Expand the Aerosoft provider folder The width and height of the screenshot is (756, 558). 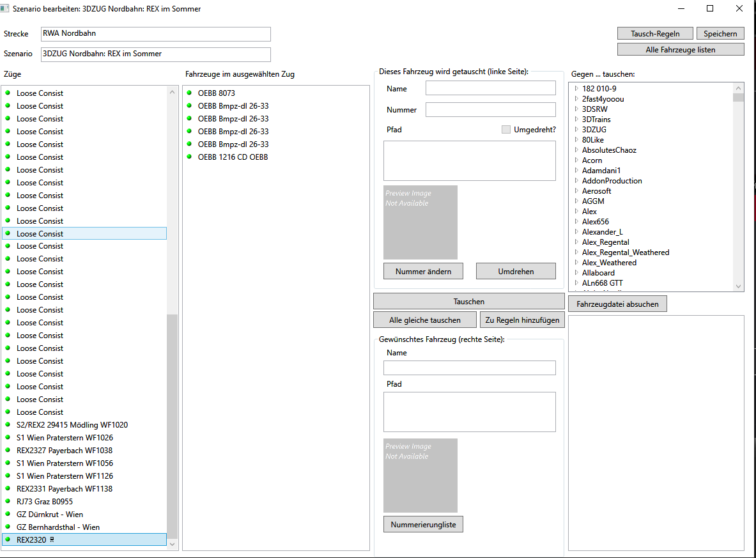click(576, 191)
